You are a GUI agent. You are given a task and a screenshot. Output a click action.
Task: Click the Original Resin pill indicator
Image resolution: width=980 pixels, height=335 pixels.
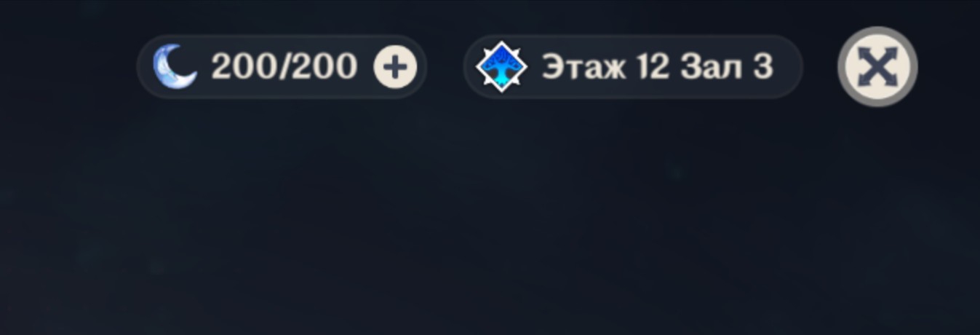282,66
